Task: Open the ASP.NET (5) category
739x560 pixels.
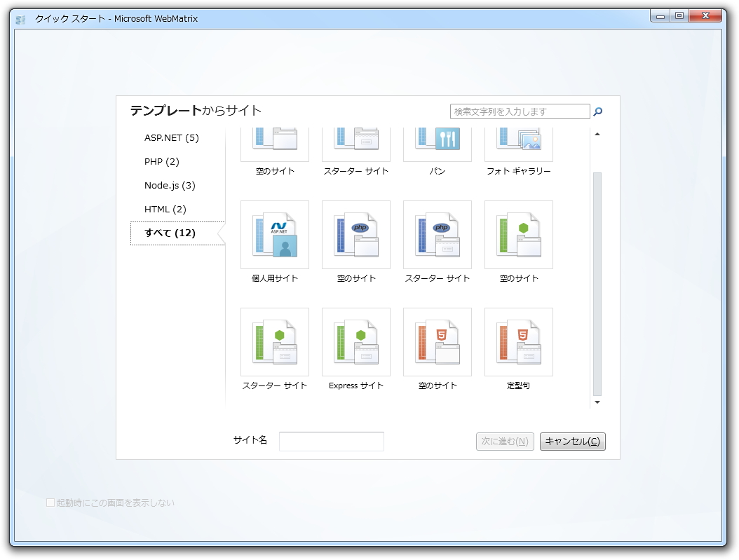Action: click(x=171, y=137)
